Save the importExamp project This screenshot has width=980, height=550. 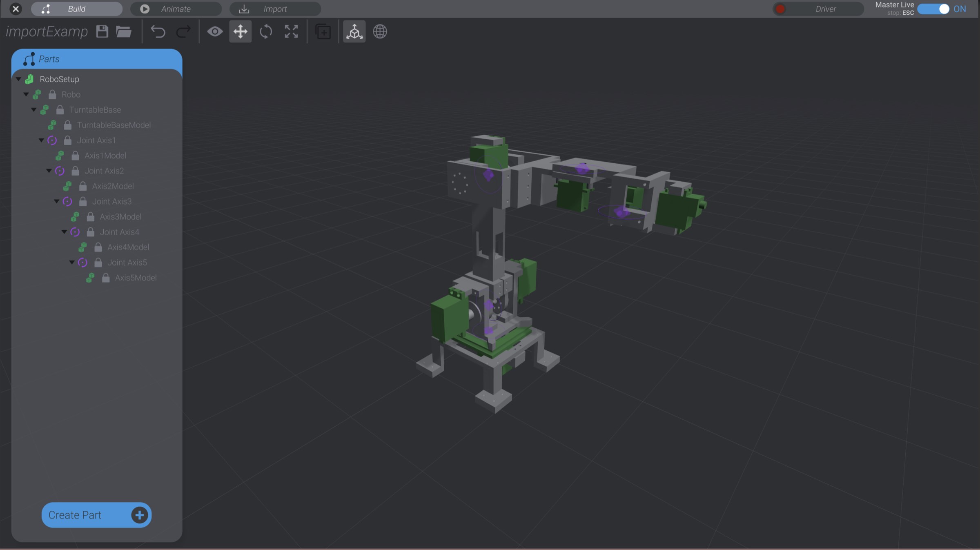tap(102, 31)
